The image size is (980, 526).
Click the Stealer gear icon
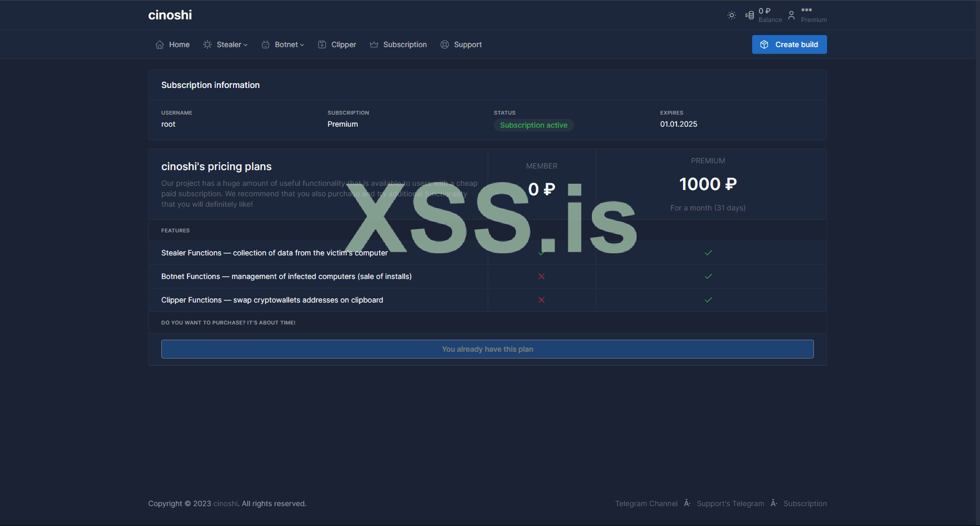pyautogui.click(x=207, y=44)
